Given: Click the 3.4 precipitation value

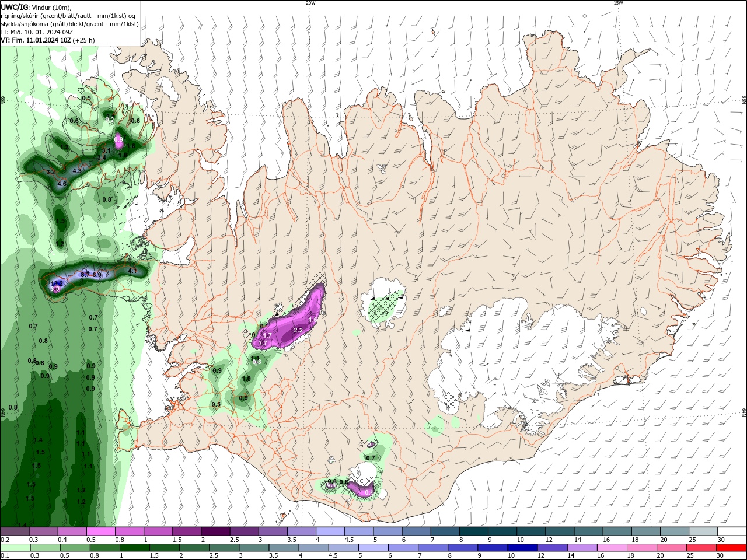Looking at the screenshot, I should 102,158.
